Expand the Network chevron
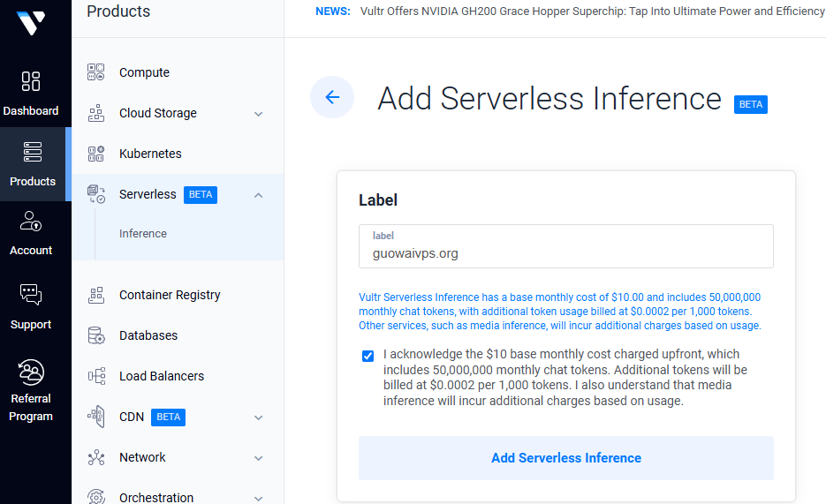Image resolution: width=826 pixels, height=504 pixels. tap(258, 458)
